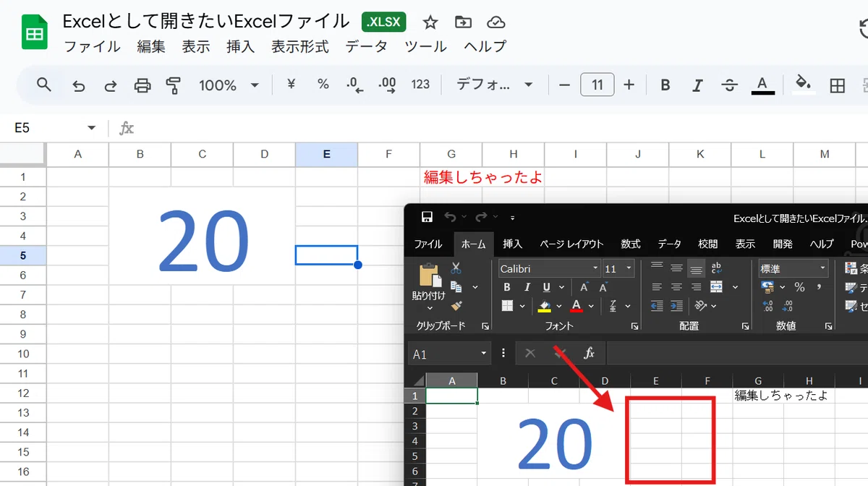
Task: Decrease font size with minus button
Action: 565,85
